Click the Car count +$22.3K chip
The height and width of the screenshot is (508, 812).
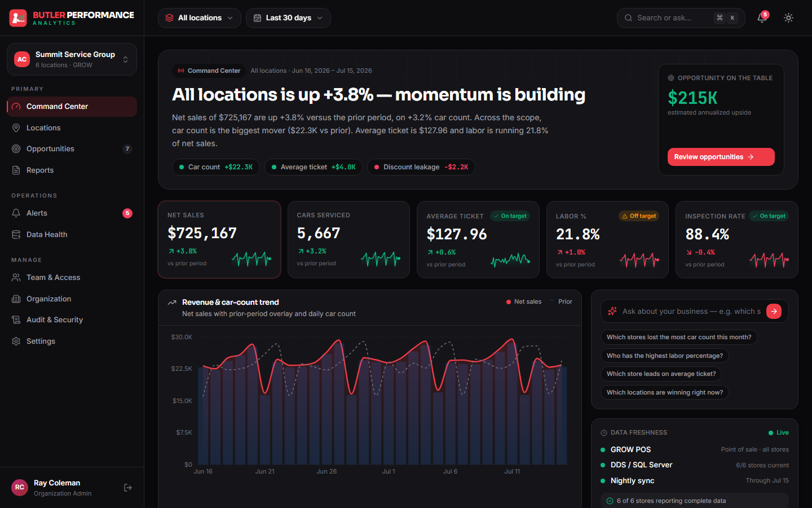pyautogui.click(x=216, y=167)
